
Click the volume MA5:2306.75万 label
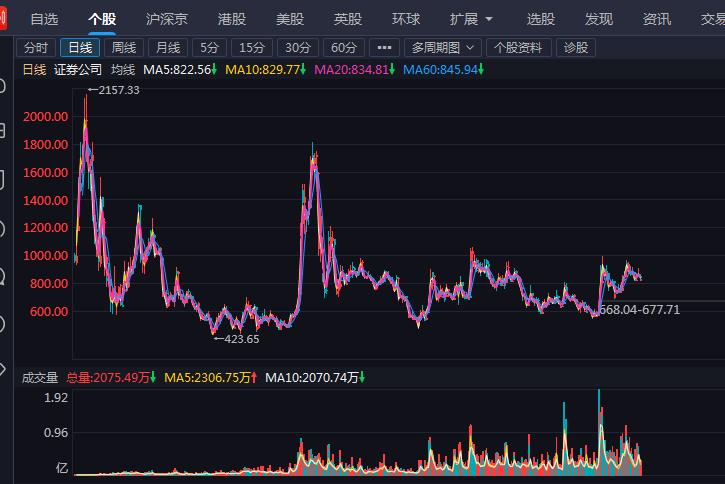point(210,378)
